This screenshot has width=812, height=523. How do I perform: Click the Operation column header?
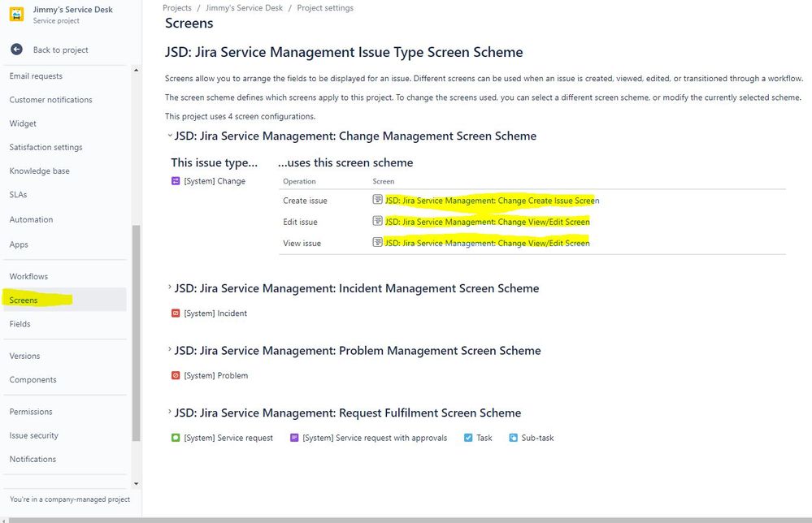[x=299, y=181]
